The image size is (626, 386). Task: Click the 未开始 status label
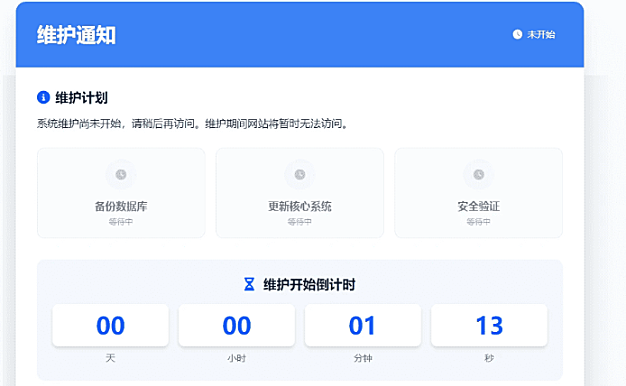click(x=541, y=35)
